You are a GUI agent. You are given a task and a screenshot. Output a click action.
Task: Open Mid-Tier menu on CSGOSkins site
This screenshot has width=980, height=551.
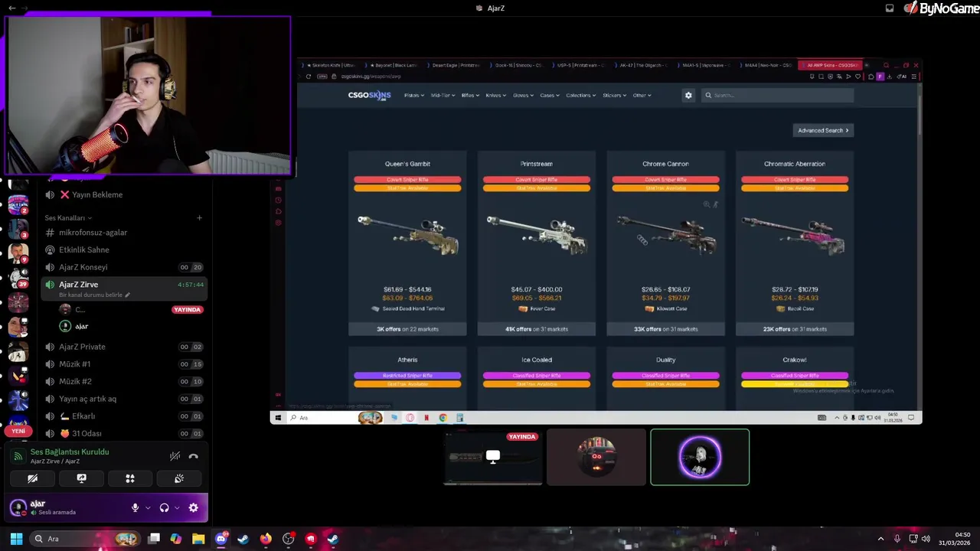click(x=443, y=96)
